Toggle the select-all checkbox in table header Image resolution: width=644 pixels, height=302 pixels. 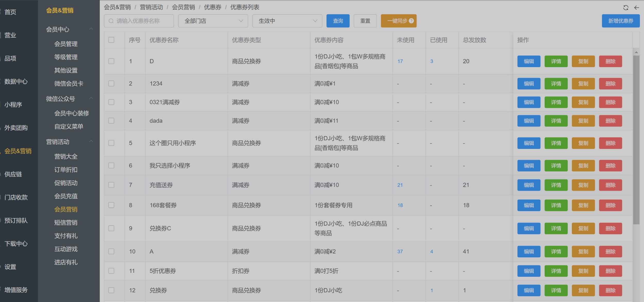111,40
